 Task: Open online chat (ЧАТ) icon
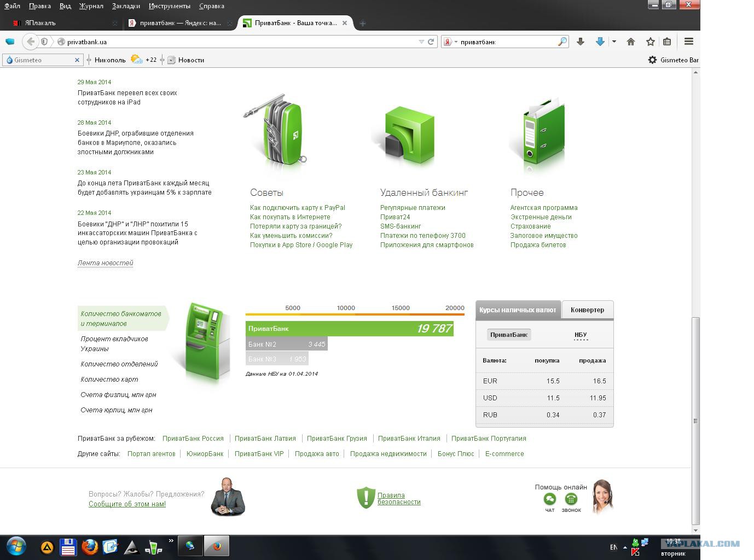550,499
